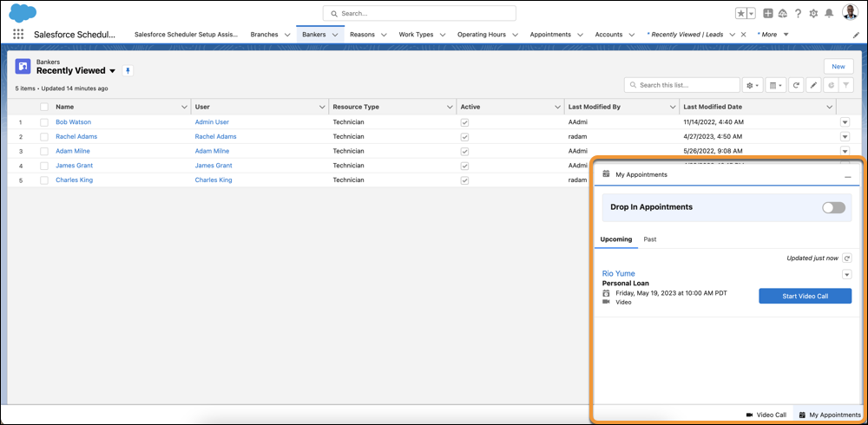
Task: Refresh the upcoming appointments list
Action: tap(846, 258)
